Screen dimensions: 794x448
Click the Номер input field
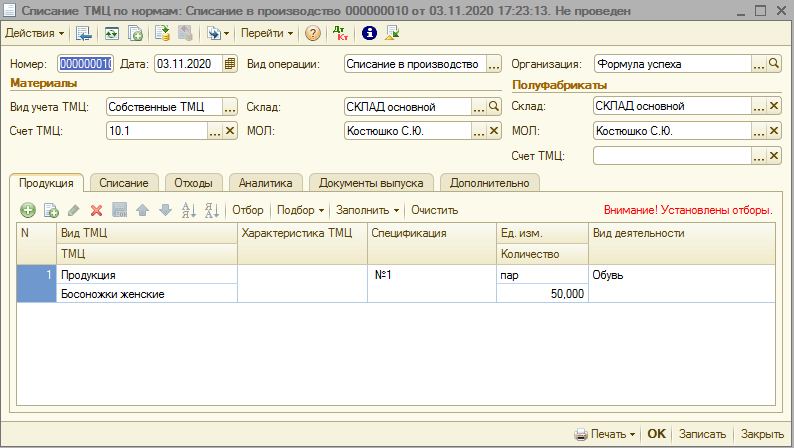[85, 64]
